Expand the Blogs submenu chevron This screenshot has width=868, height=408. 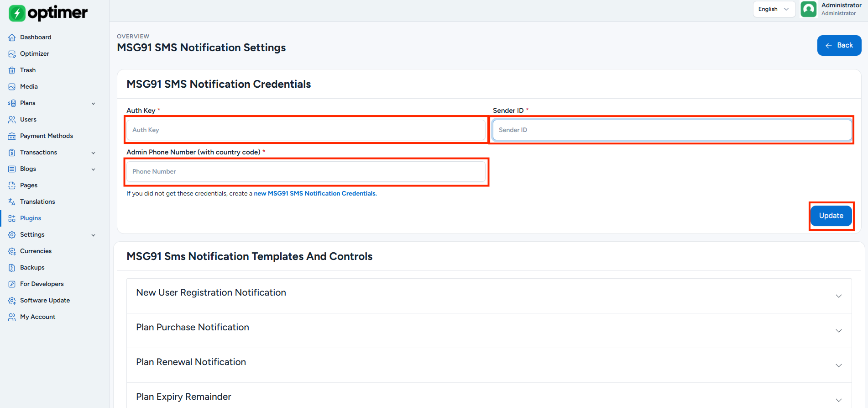coord(94,170)
